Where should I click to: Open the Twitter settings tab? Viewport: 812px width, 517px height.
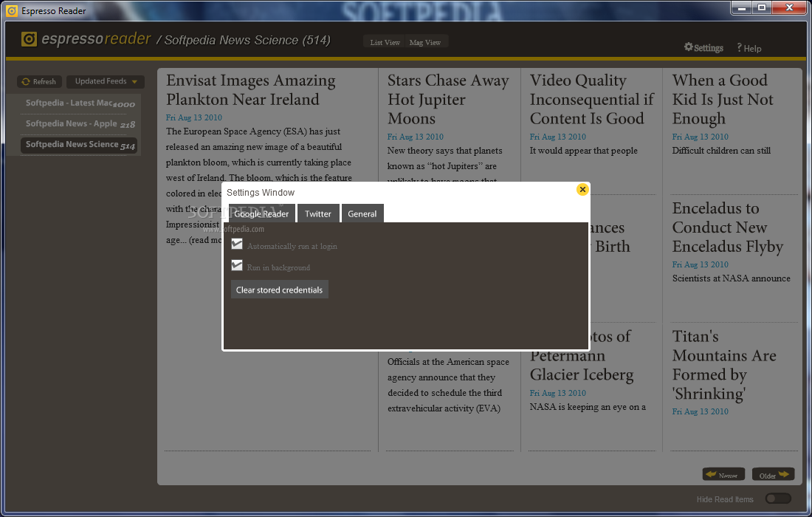point(318,213)
